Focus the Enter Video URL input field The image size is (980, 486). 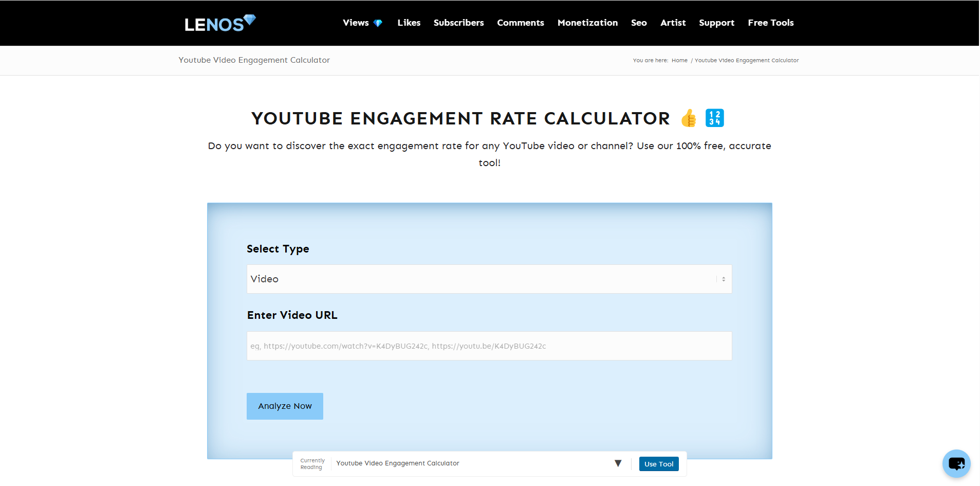click(x=489, y=346)
